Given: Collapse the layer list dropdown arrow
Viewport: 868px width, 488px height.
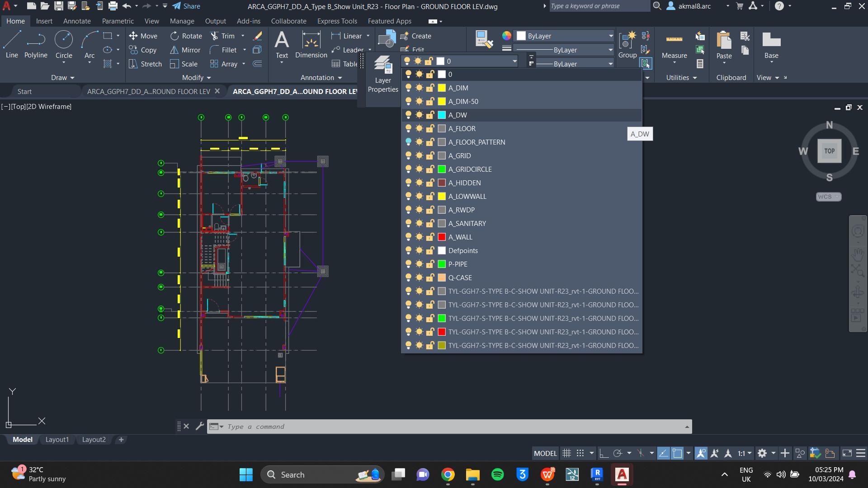Looking at the screenshot, I should (x=514, y=61).
